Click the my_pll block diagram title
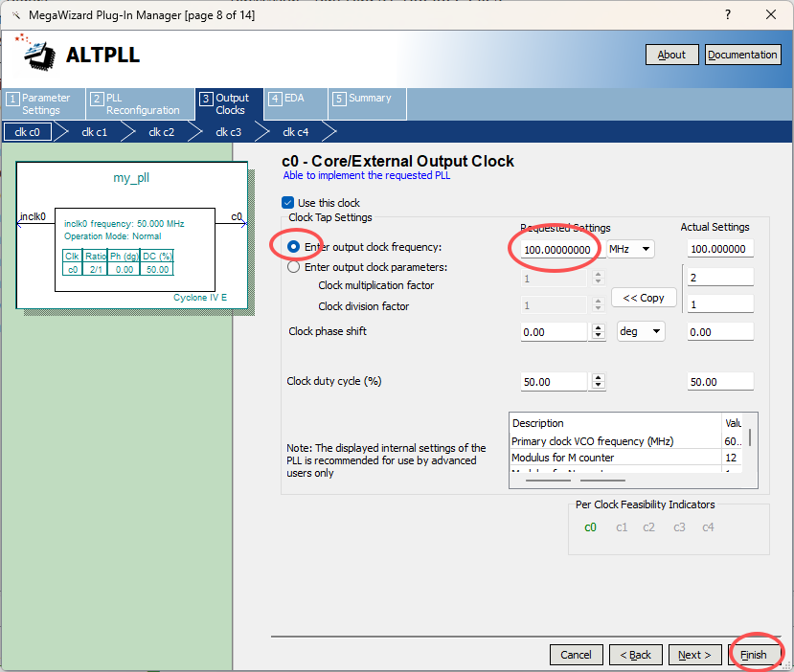Viewport: 794px width, 672px height. (x=131, y=178)
